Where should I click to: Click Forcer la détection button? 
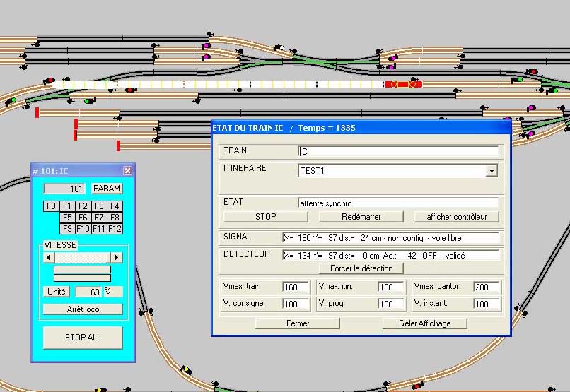pyautogui.click(x=361, y=268)
